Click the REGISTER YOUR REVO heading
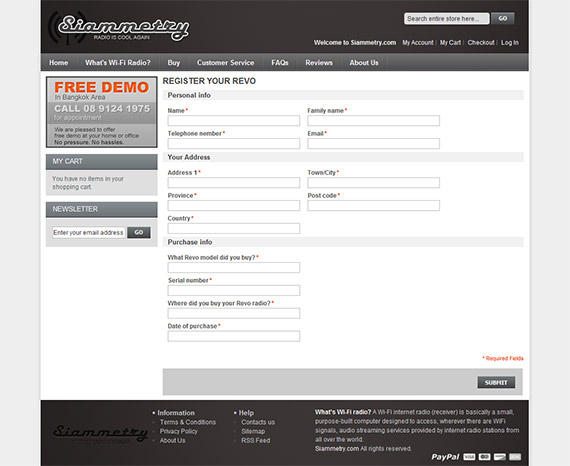The height and width of the screenshot is (466, 570). pyautogui.click(x=209, y=81)
